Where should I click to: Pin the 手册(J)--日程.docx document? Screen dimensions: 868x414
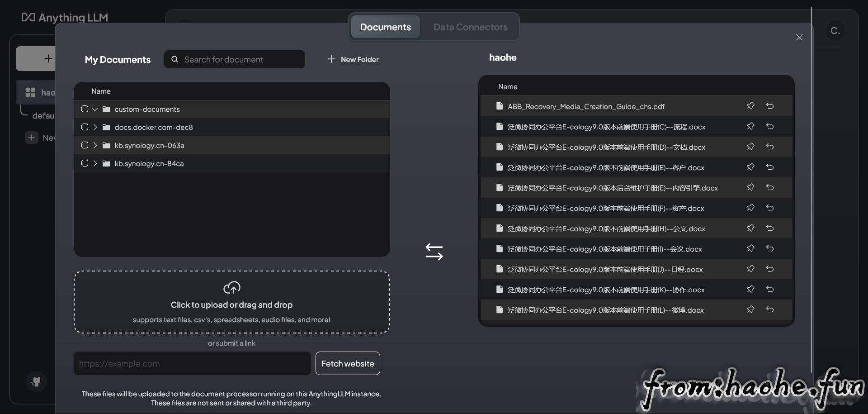pos(750,269)
